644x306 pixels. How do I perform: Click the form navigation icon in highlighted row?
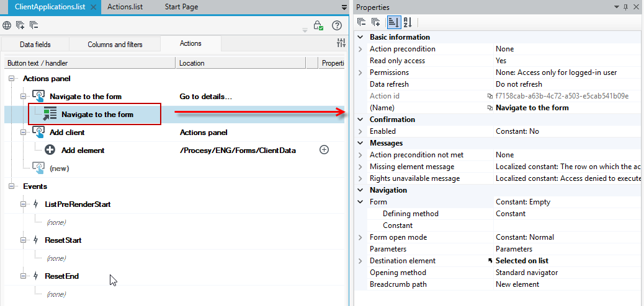50,115
